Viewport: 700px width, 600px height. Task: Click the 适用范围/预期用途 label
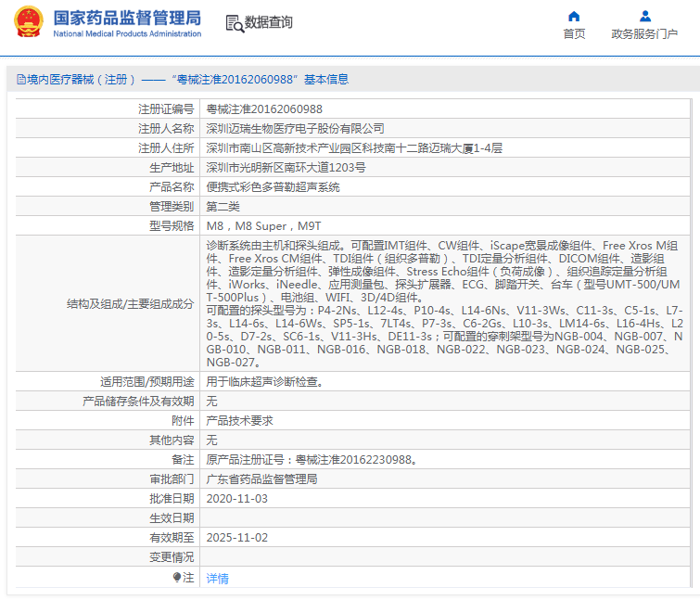coord(147,382)
